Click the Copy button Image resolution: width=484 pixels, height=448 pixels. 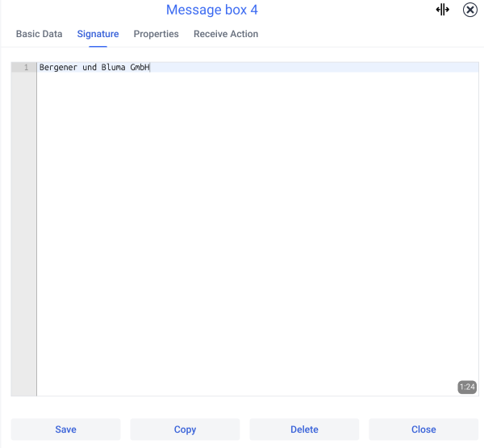pyautogui.click(x=185, y=429)
